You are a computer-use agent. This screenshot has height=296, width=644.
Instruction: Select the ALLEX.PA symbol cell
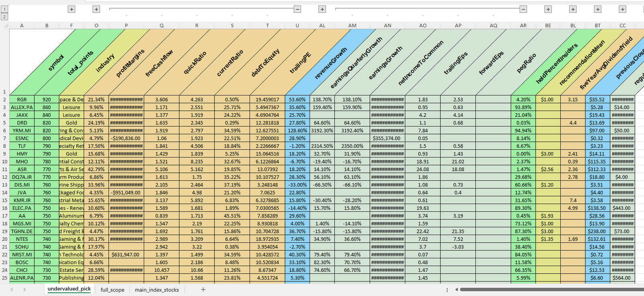(x=22, y=108)
